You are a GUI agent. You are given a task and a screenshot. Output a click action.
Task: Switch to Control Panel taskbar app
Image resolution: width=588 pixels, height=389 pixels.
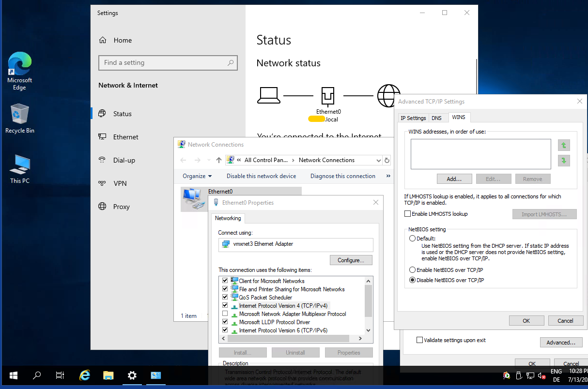pyautogui.click(x=156, y=375)
